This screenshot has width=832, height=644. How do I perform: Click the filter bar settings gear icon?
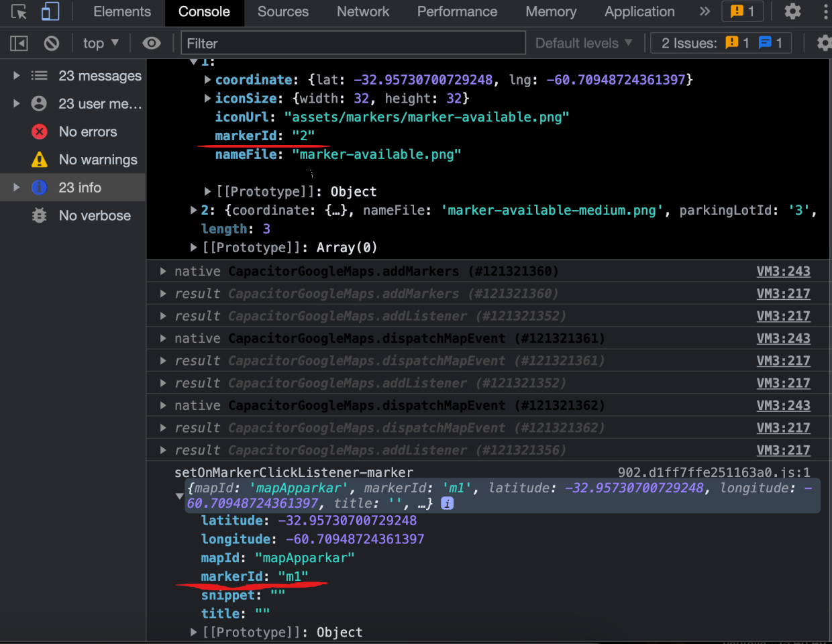824,43
